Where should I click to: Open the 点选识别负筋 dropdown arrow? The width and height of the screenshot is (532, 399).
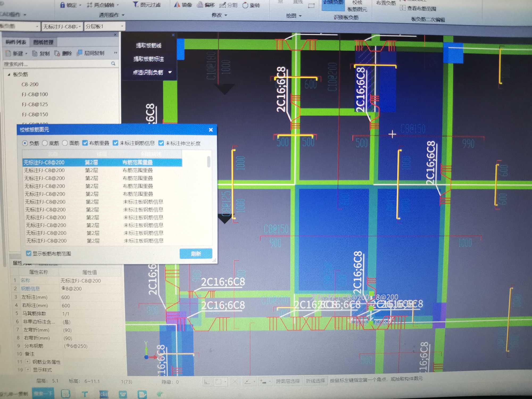(170, 72)
